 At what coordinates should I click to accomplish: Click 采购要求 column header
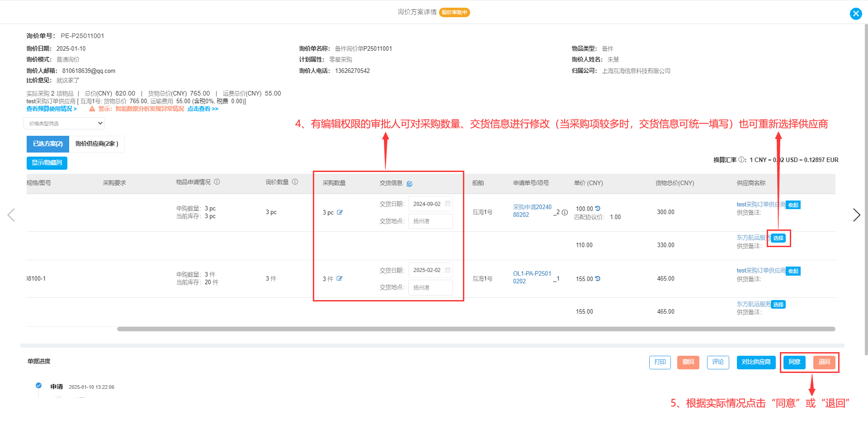click(114, 183)
